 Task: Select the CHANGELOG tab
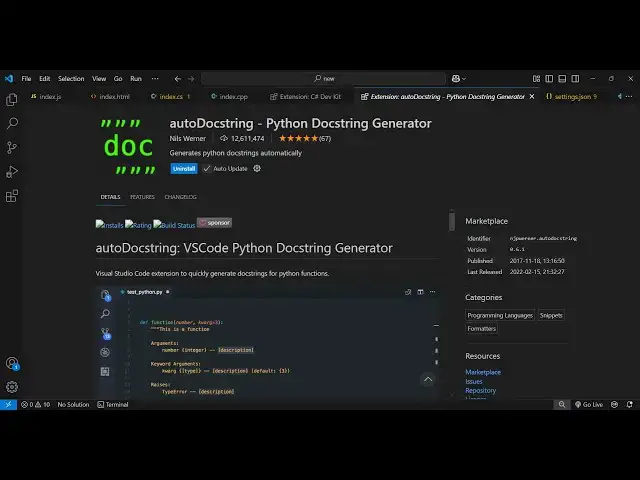coord(180,197)
